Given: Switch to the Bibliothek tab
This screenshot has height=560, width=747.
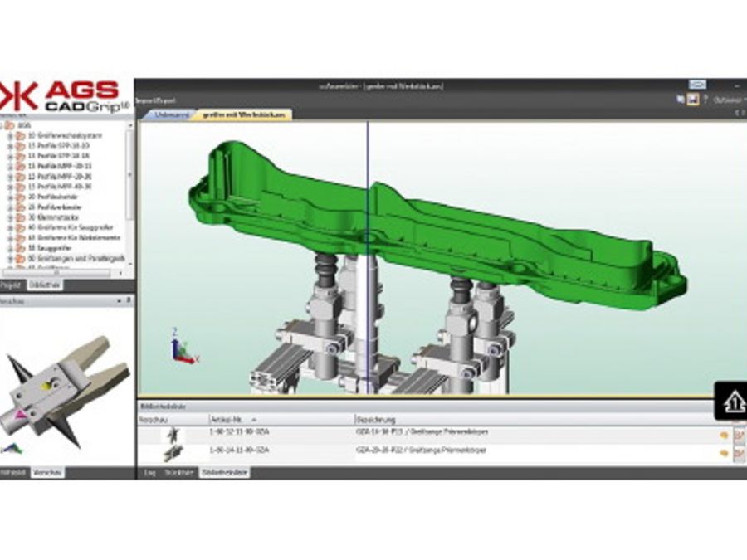Looking at the screenshot, I should pos(44,285).
